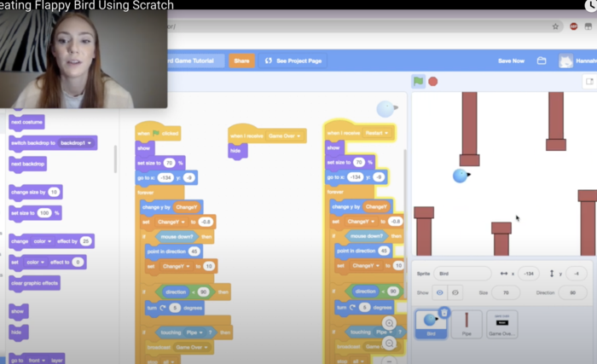Click the Share button
The width and height of the screenshot is (597, 364).
pyautogui.click(x=241, y=61)
